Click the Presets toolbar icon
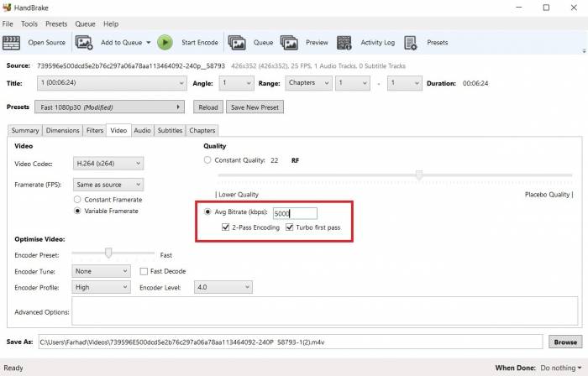Viewport: 588px width, 376px height. tap(411, 42)
